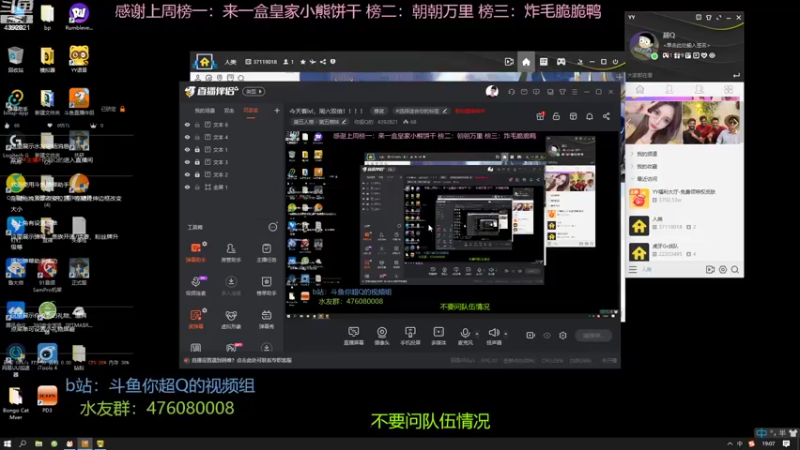Screen dimensions: 800x450
Task: Toggle lock on the 文本 6 layer
Action: point(197,124)
